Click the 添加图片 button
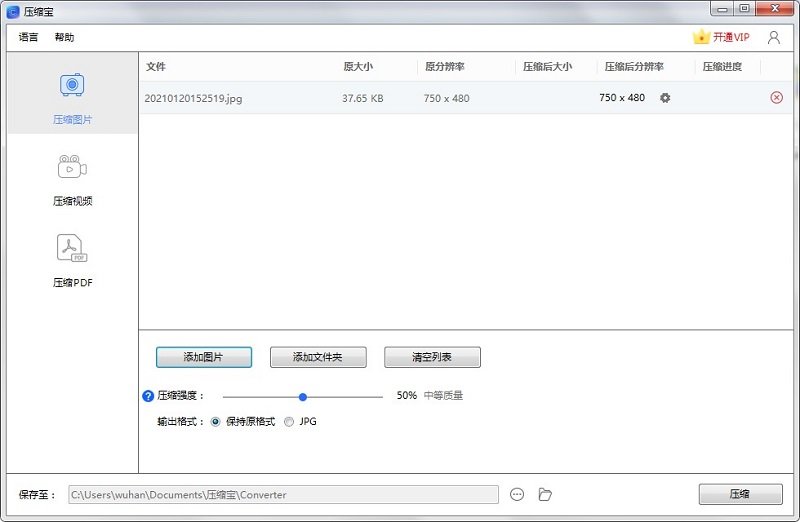 [204, 357]
